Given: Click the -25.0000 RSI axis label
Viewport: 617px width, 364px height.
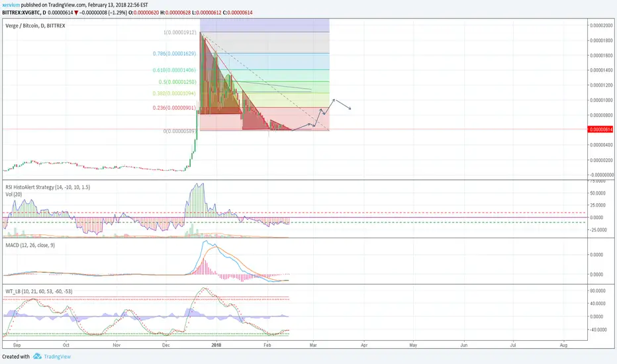Looking at the screenshot, I should click(597, 230).
